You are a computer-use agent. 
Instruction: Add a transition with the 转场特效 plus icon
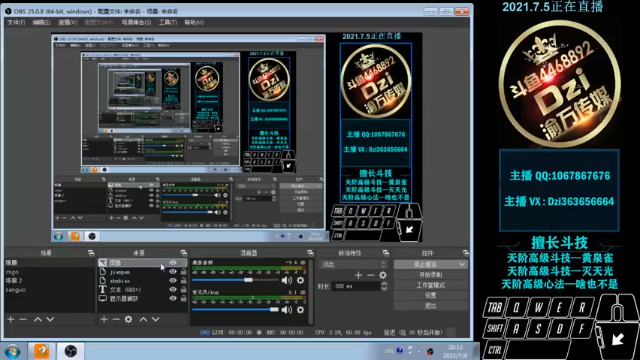[x=358, y=275]
